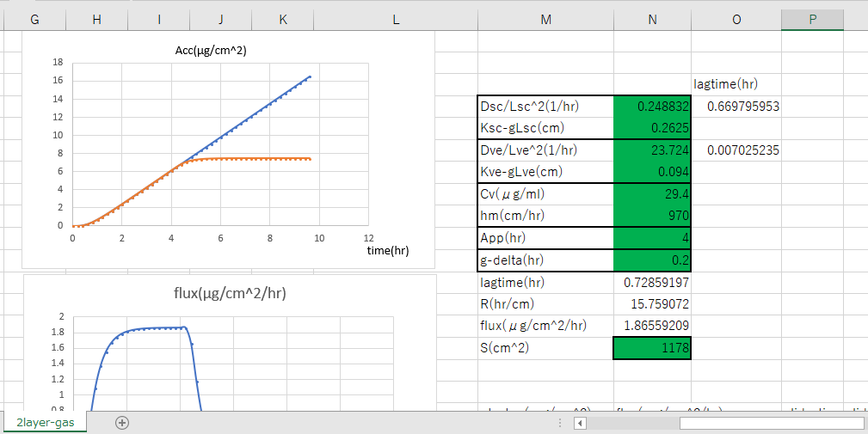Select cell with value 15.759072

click(x=652, y=304)
